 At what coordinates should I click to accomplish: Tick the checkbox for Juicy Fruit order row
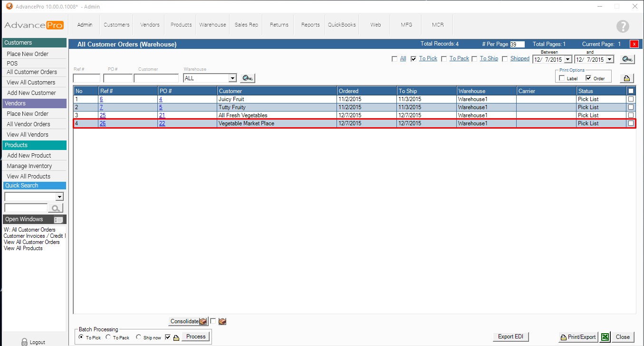631,99
